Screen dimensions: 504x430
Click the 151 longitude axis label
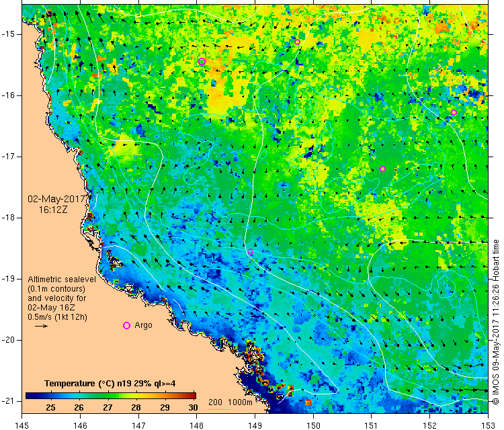pyautogui.click(x=371, y=425)
